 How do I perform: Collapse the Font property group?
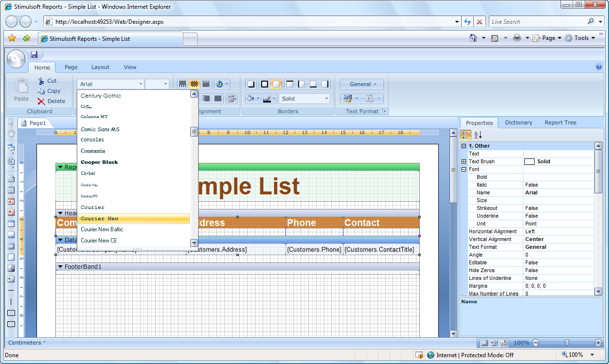point(464,169)
